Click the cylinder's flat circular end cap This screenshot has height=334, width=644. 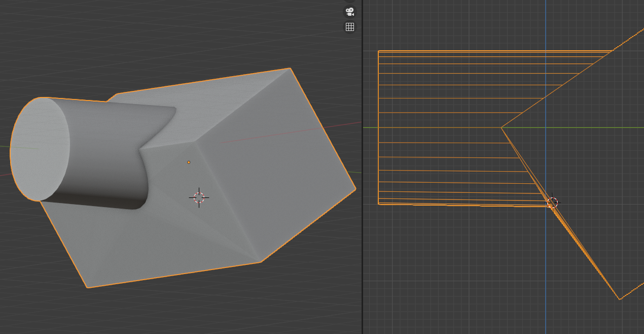pyautogui.click(x=40, y=149)
